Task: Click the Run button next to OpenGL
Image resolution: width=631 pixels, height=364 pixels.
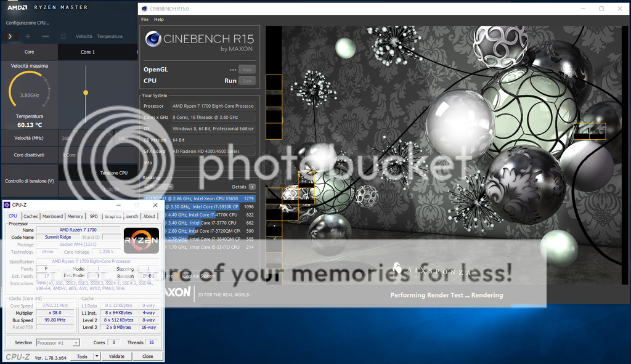Action: click(x=247, y=70)
